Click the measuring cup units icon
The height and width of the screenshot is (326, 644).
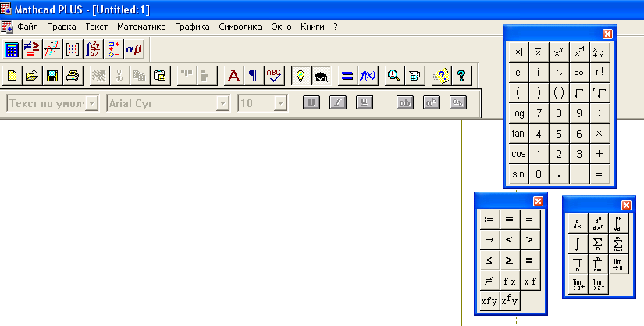coord(415,76)
